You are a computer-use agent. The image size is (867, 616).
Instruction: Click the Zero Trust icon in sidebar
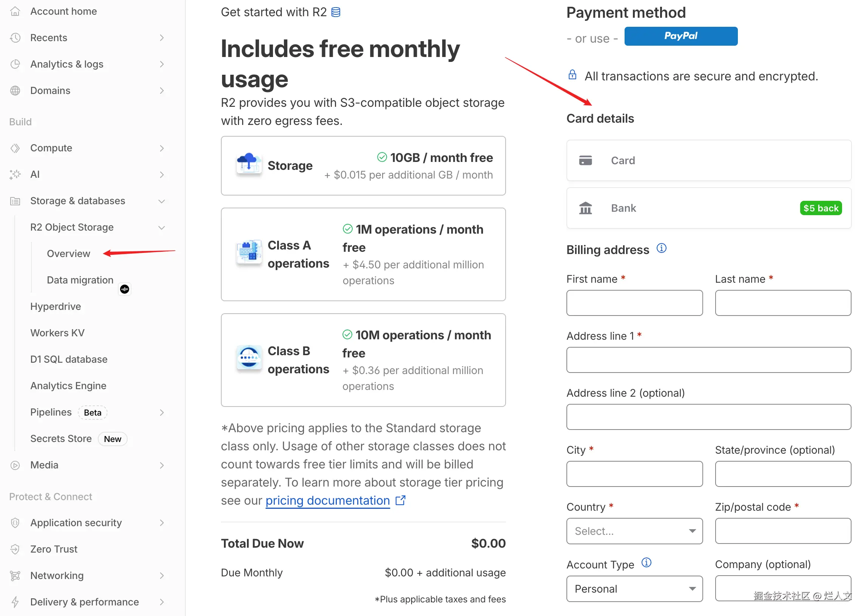(x=15, y=549)
